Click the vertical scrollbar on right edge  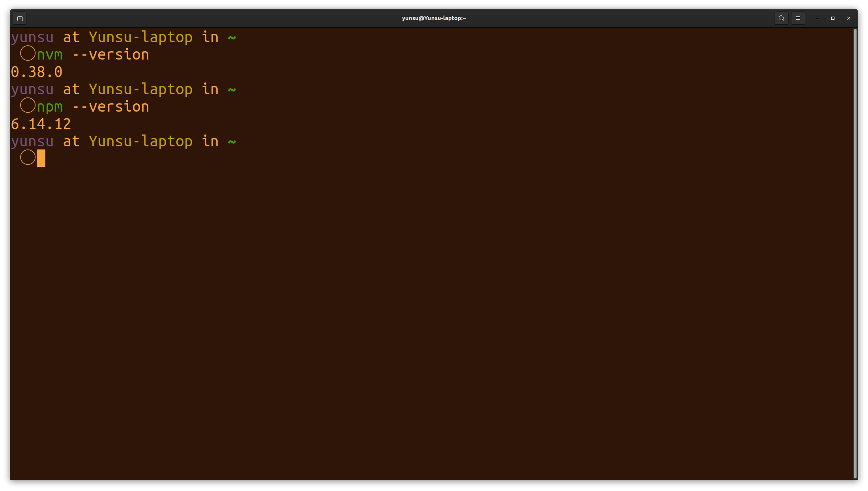(855, 252)
